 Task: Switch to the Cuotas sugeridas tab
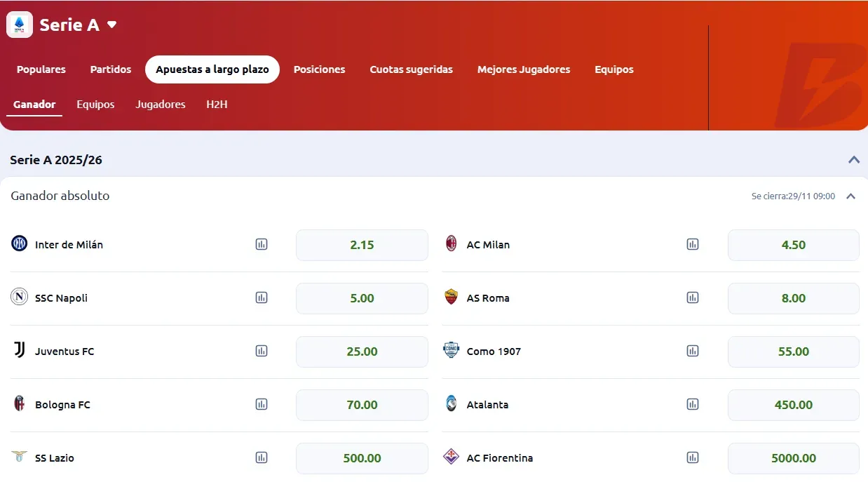[411, 69]
